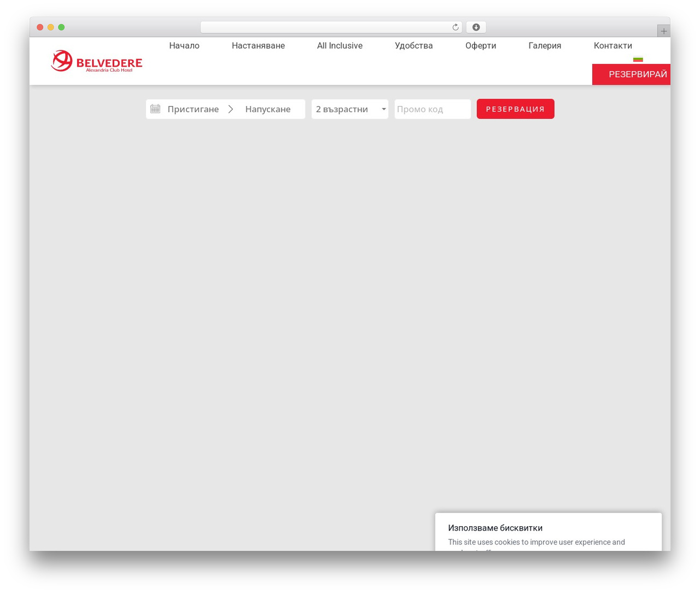The height and width of the screenshot is (593, 700).
Task: Open the All Inclusive menu item
Action: 340,46
